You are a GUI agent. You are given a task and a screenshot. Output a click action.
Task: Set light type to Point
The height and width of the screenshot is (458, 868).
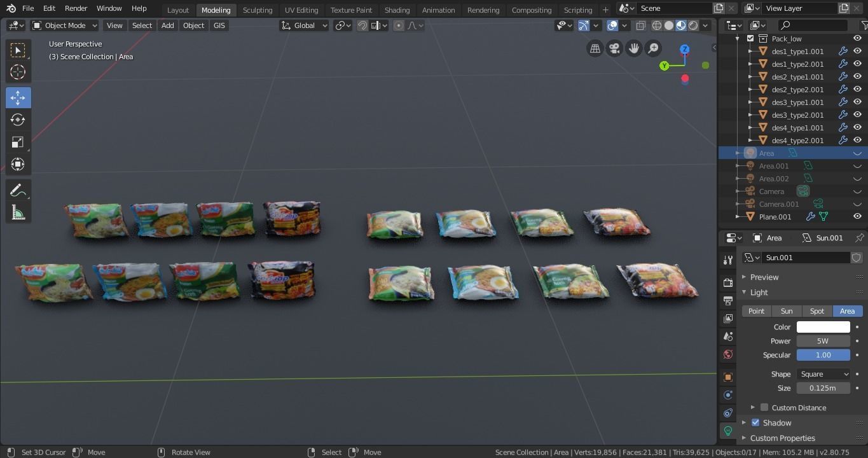pos(756,311)
